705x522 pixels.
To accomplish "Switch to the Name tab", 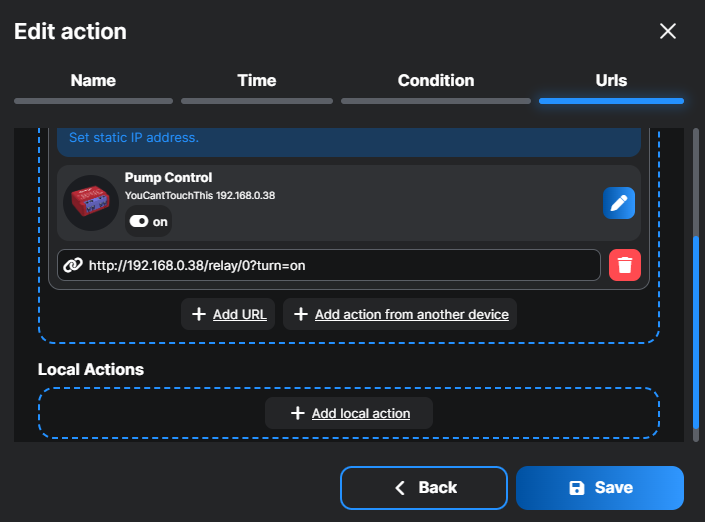I will (93, 80).
